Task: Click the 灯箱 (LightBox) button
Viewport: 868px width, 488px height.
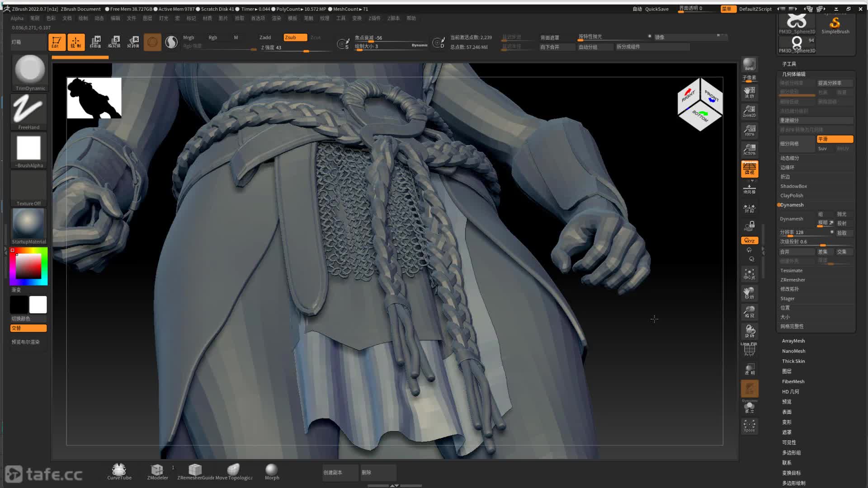Action: coord(28,42)
